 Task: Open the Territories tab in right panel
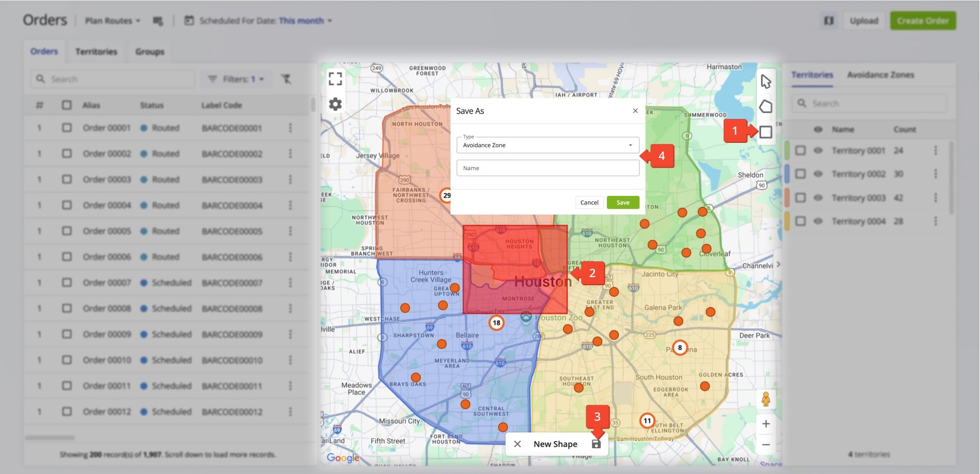(812, 75)
